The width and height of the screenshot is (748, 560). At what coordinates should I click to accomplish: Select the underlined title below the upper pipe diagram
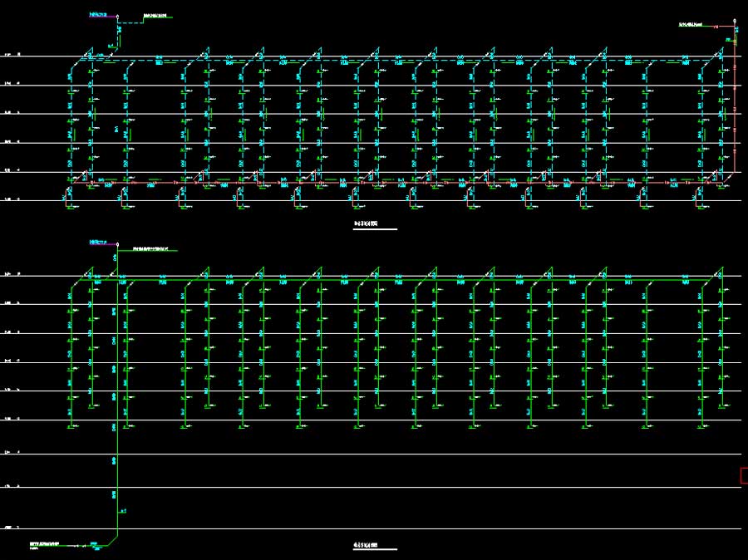pyautogui.click(x=366, y=224)
